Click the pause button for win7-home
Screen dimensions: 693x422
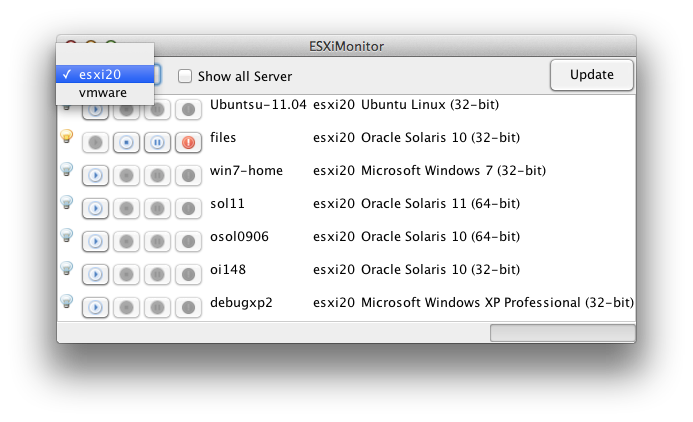coord(157,175)
